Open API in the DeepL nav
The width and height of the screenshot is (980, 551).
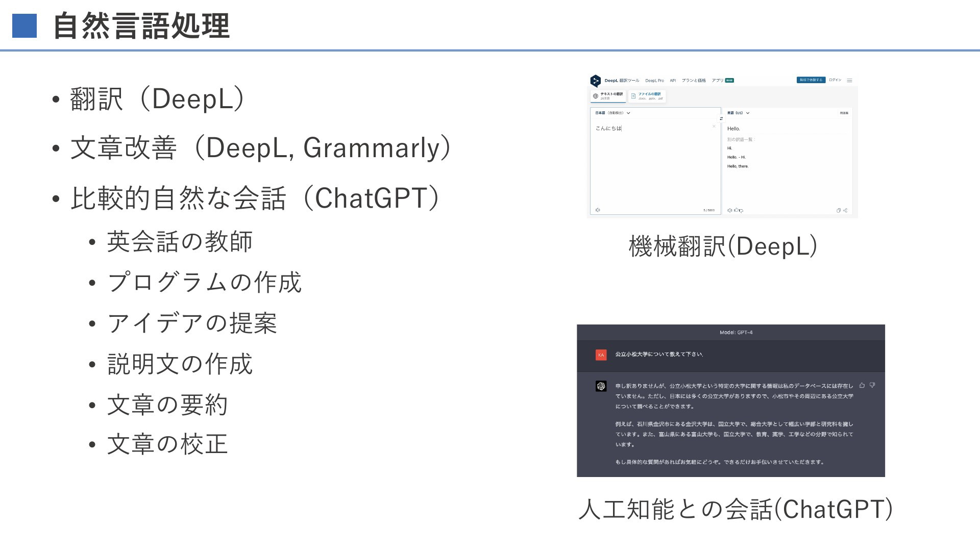click(673, 81)
